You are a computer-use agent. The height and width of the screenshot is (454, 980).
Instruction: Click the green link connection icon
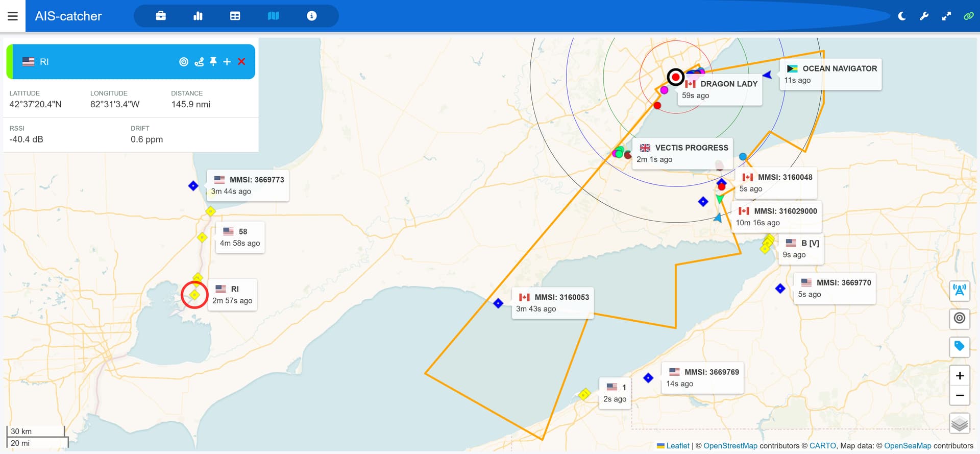pos(968,16)
